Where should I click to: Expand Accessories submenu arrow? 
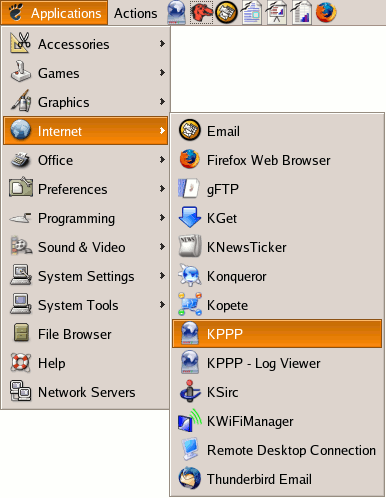point(162,43)
